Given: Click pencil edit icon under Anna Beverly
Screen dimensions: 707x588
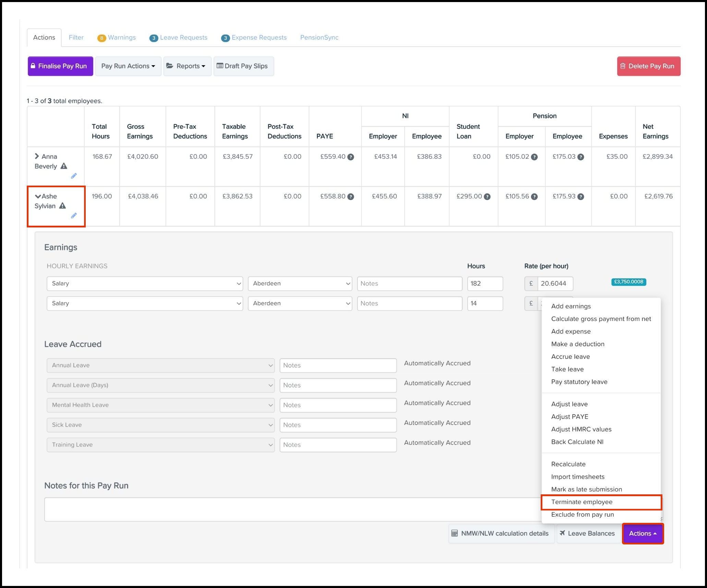Looking at the screenshot, I should [74, 176].
